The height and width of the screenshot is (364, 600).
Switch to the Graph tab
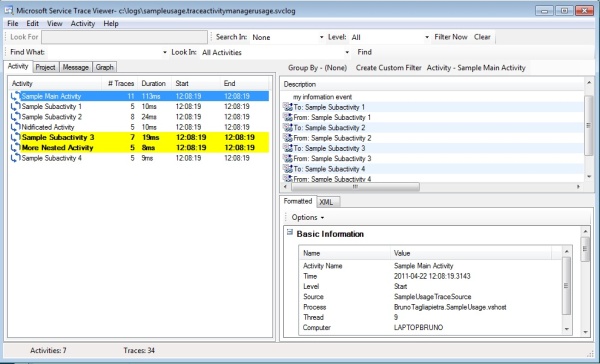[104, 67]
